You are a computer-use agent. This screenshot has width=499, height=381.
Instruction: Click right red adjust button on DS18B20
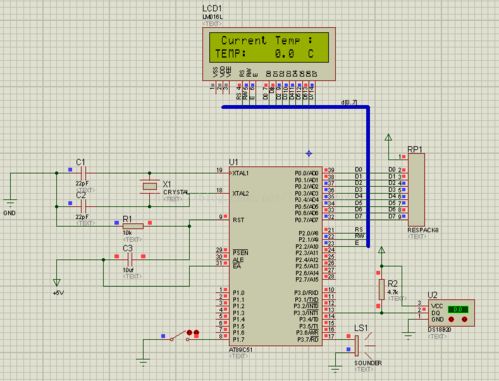point(464,319)
